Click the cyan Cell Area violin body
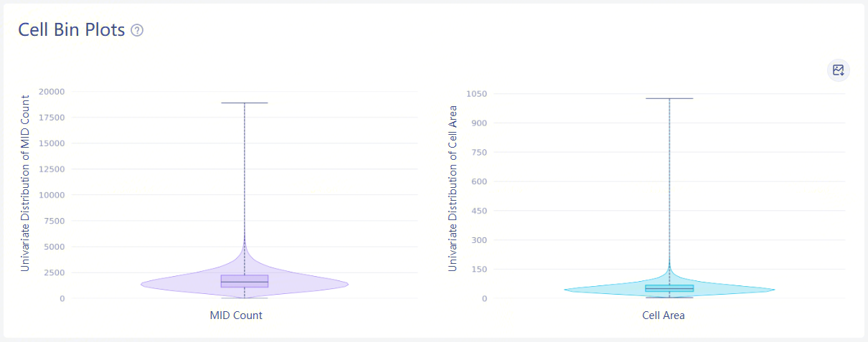Viewport: 868px width, 342px height. click(595, 290)
